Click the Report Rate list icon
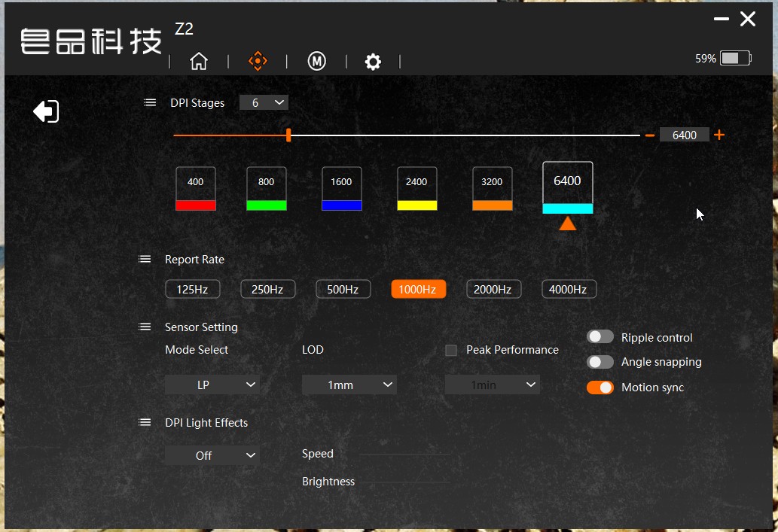 (x=145, y=259)
